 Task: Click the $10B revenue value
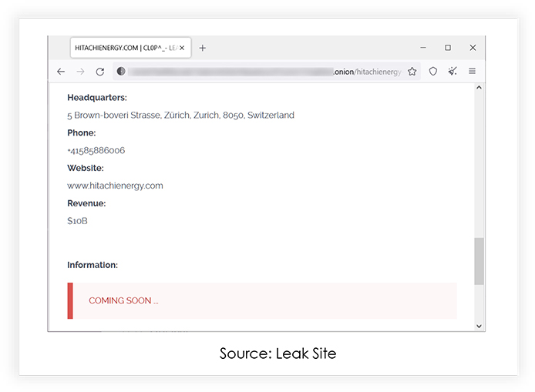click(x=77, y=221)
